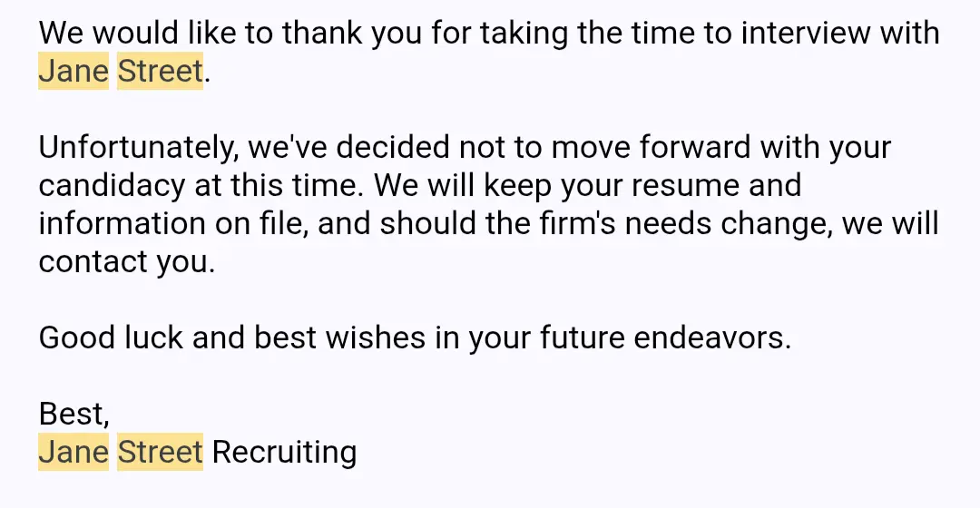Click the words "Good luck"
980x508 pixels.
[x=111, y=338]
